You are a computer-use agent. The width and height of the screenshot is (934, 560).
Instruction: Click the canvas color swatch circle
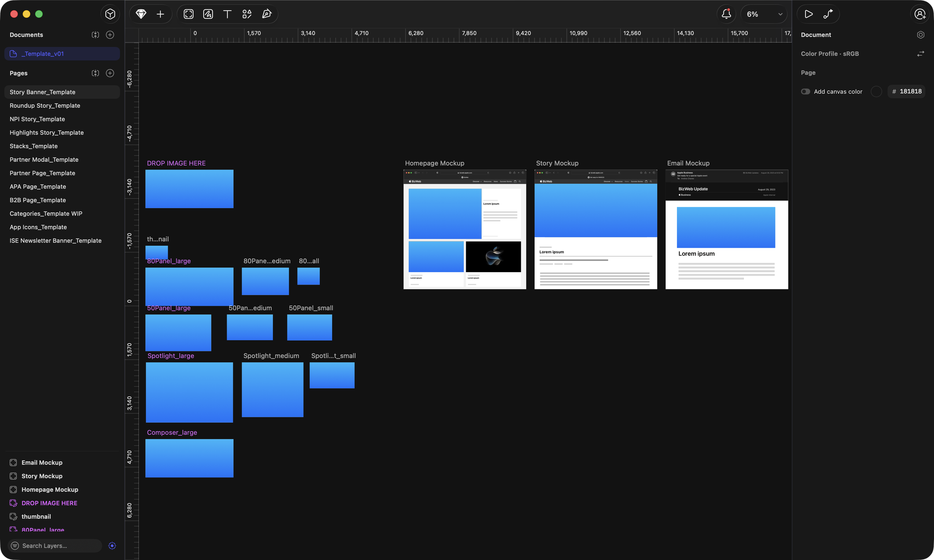(x=876, y=91)
